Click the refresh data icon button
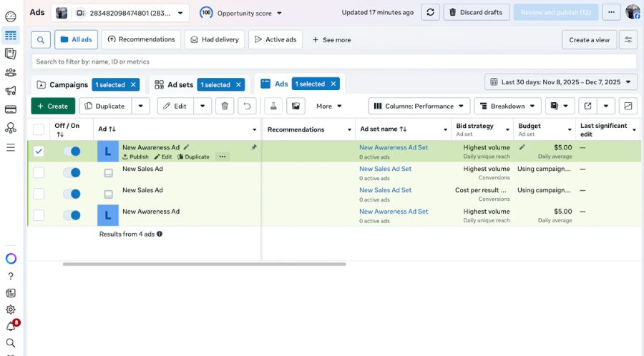This screenshot has width=644, height=356. pos(431,12)
